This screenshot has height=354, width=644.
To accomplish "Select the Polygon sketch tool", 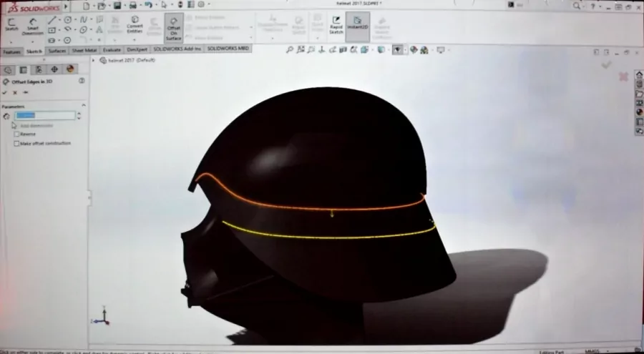I will coord(67,40).
